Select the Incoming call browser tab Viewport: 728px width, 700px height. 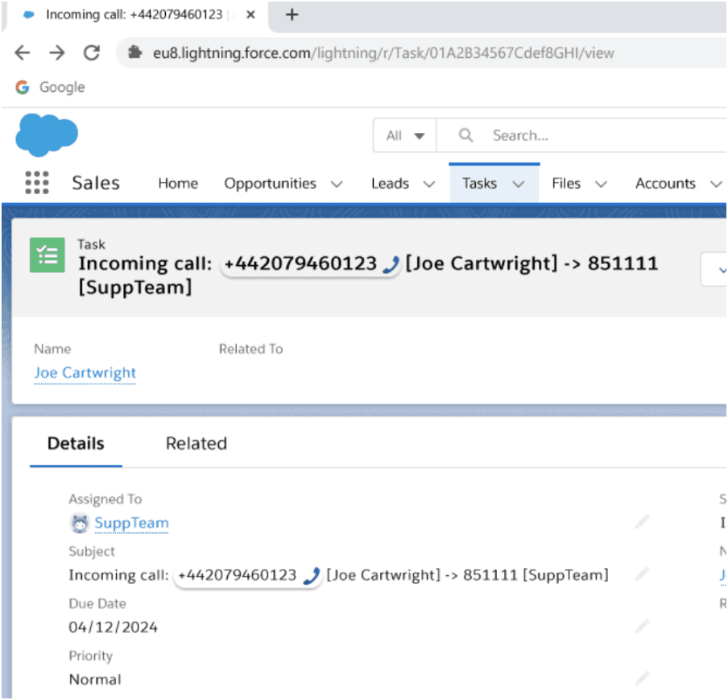pyautogui.click(x=134, y=14)
